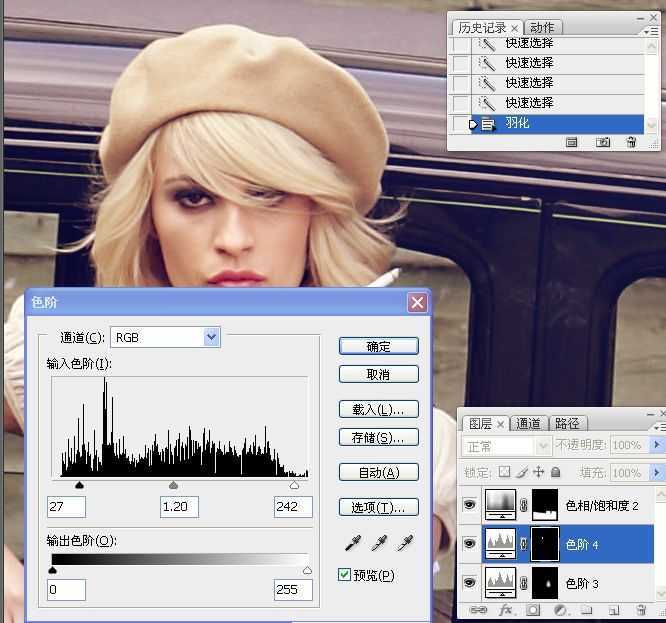Click the gamma field showing 1.20
Image resolution: width=666 pixels, height=623 pixels.
179,507
